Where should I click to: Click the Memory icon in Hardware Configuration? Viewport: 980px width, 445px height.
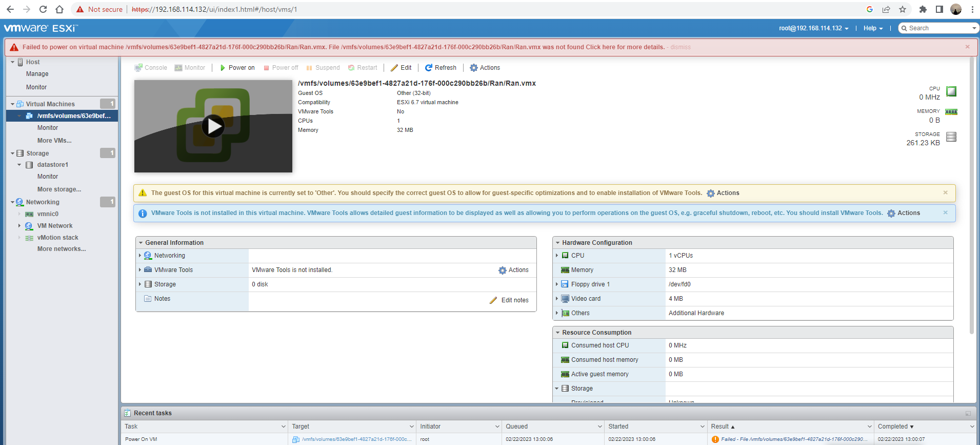pyautogui.click(x=565, y=270)
